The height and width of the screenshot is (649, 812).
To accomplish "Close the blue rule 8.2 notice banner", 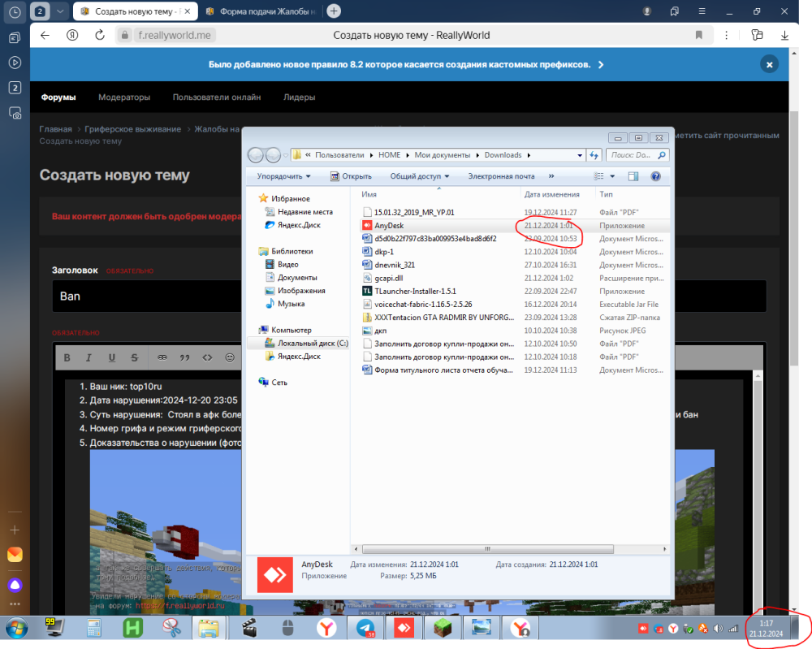I will [769, 64].
